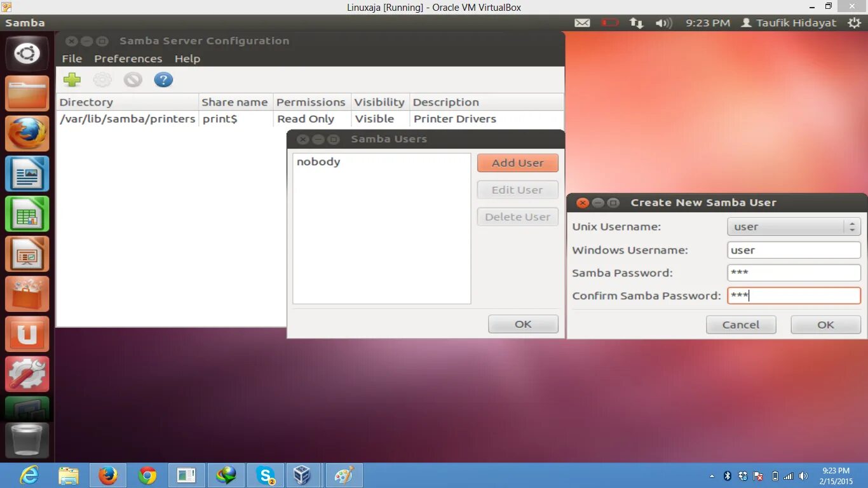Open System Settings wrench and gear icon

tap(27, 374)
